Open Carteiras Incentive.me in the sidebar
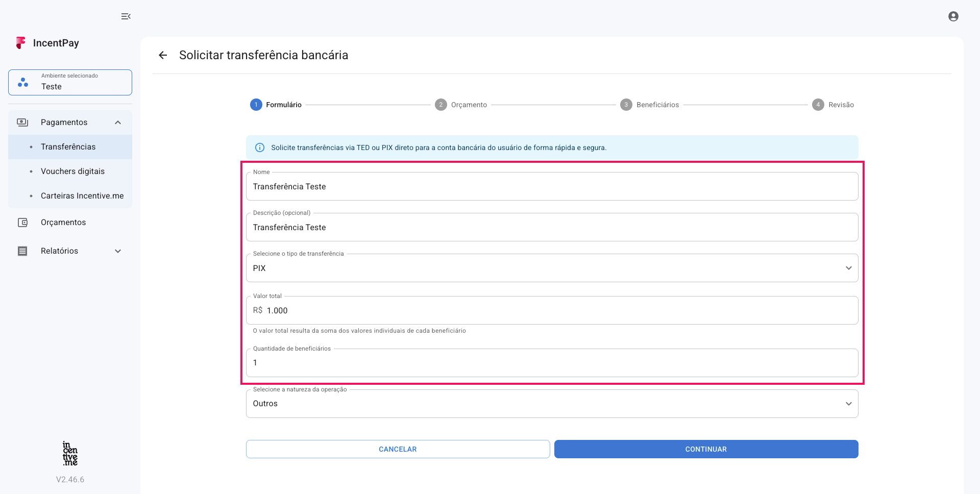The image size is (980, 494). 70,196
